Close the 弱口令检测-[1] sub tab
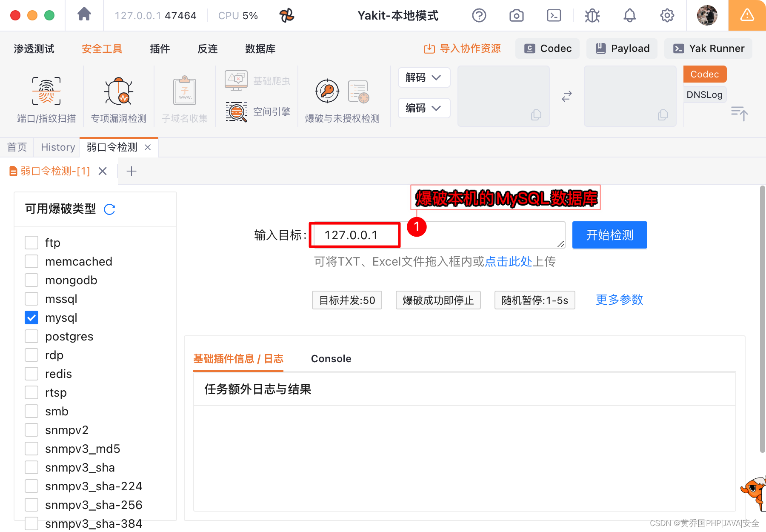Screen dimensions: 766x532 pos(103,171)
